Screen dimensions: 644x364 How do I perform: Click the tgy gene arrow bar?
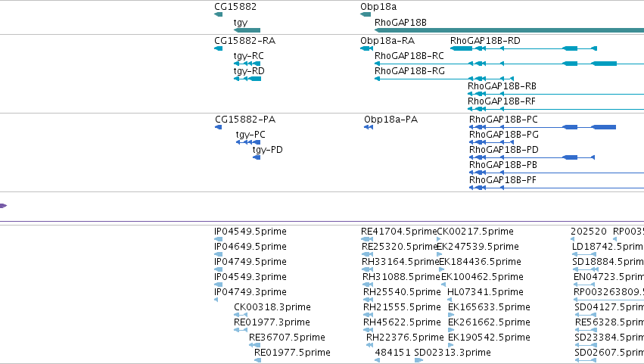point(247,30)
